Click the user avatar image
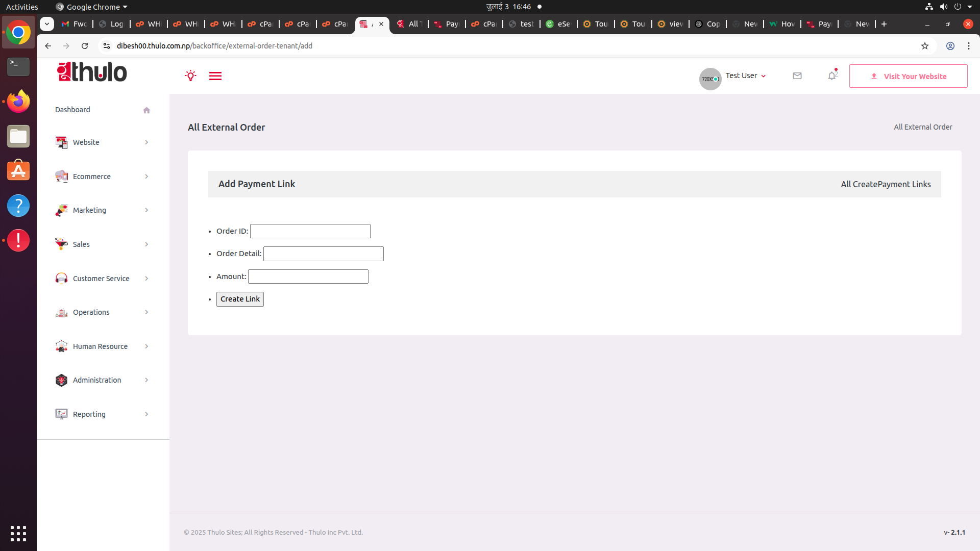The image size is (980, 551). (x=710, y=79)
